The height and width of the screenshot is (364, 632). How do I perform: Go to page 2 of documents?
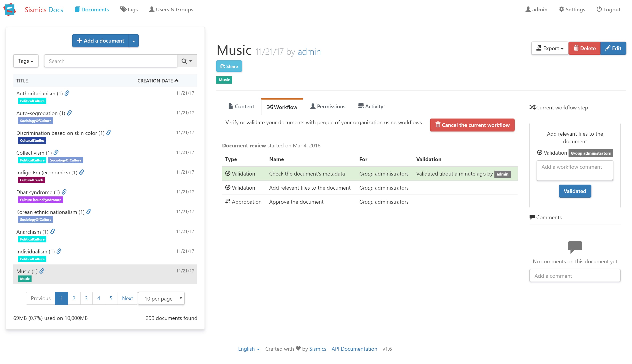pyautogui.click(x=74, y=298)
